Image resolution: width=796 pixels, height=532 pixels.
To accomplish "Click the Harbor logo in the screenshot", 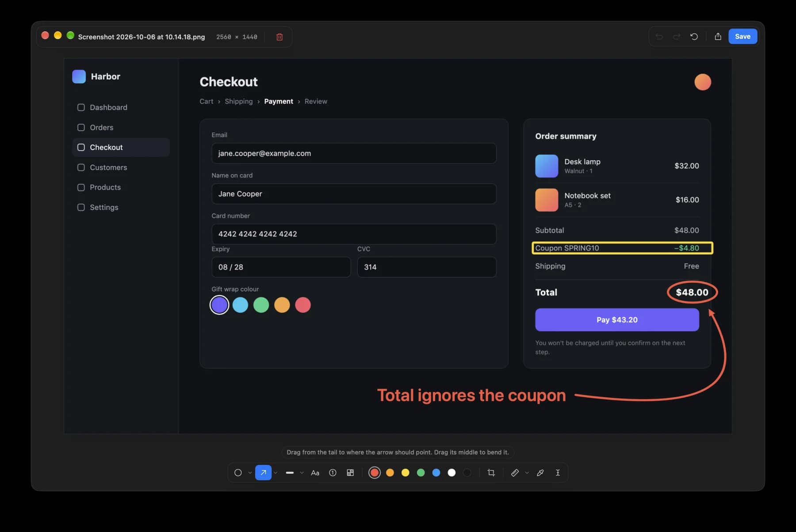I will click(x=79, y=76).
